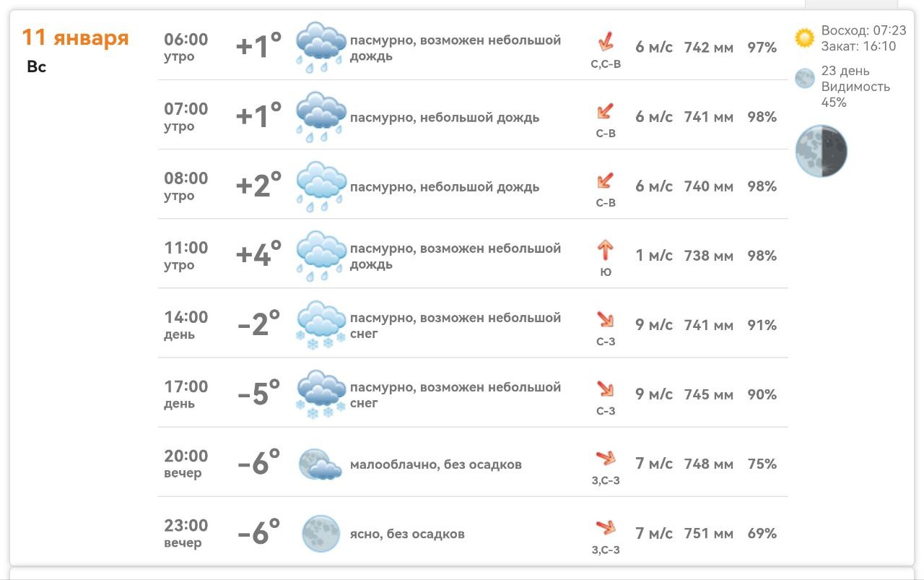924x580 pixels.
Task: Click the wind arrow in the 14:00 row
Action: click(x=605, y=319)
